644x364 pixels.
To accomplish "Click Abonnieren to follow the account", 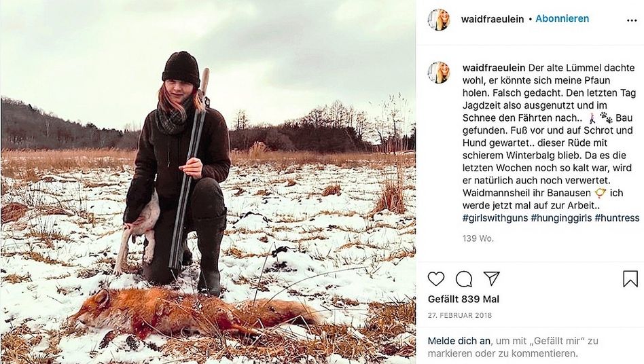I will click(562, 18).
